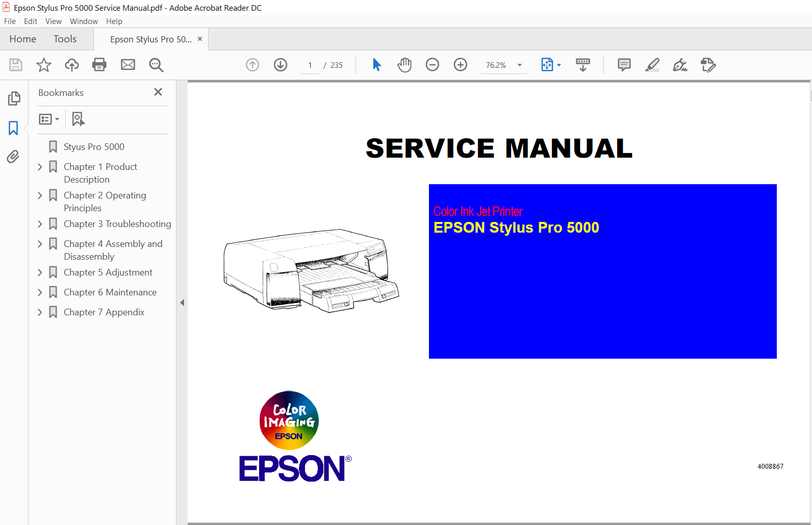Show Page Thumbnails panel icon

[14, 98]
